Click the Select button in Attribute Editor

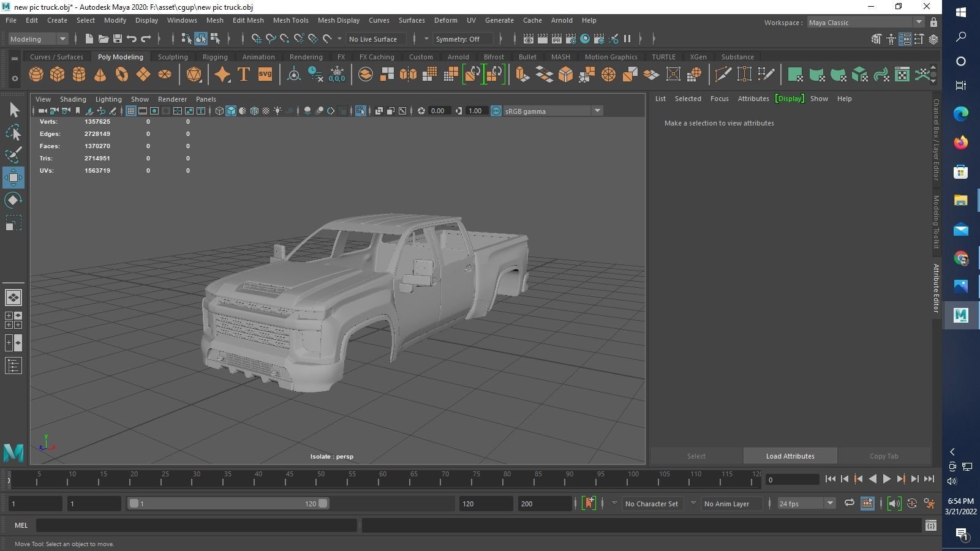696,455
